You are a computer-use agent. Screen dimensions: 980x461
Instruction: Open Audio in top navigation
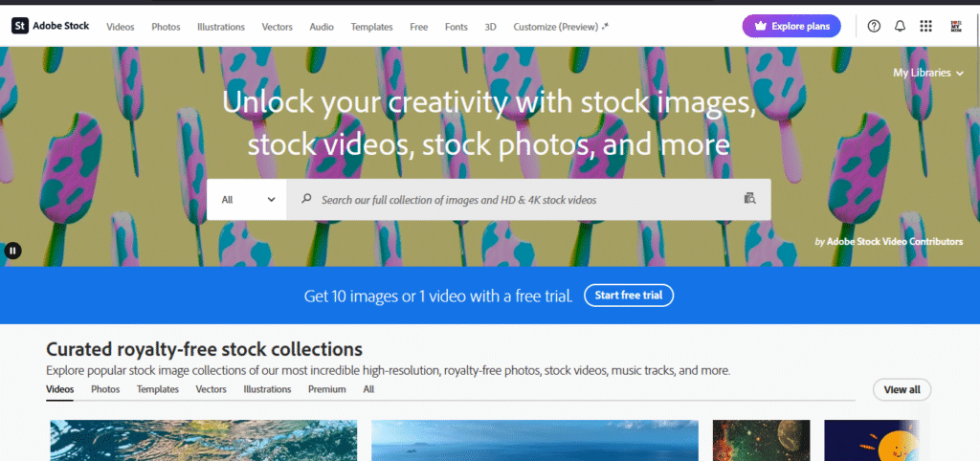[x=322, y=27]
